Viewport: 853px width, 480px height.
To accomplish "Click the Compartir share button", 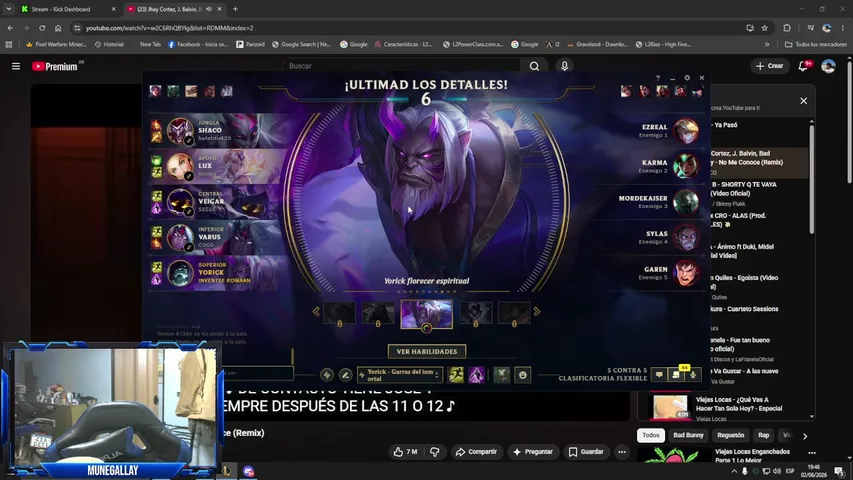I will click(476, 452).
